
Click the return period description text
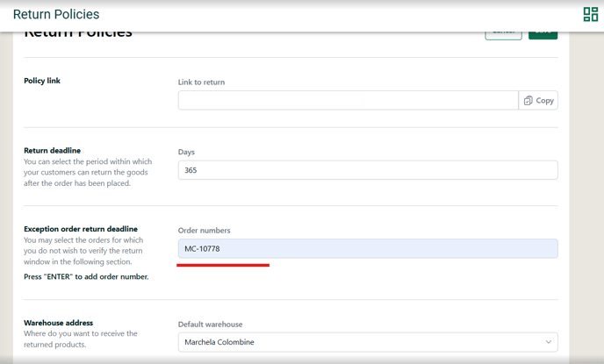[88, 172]
